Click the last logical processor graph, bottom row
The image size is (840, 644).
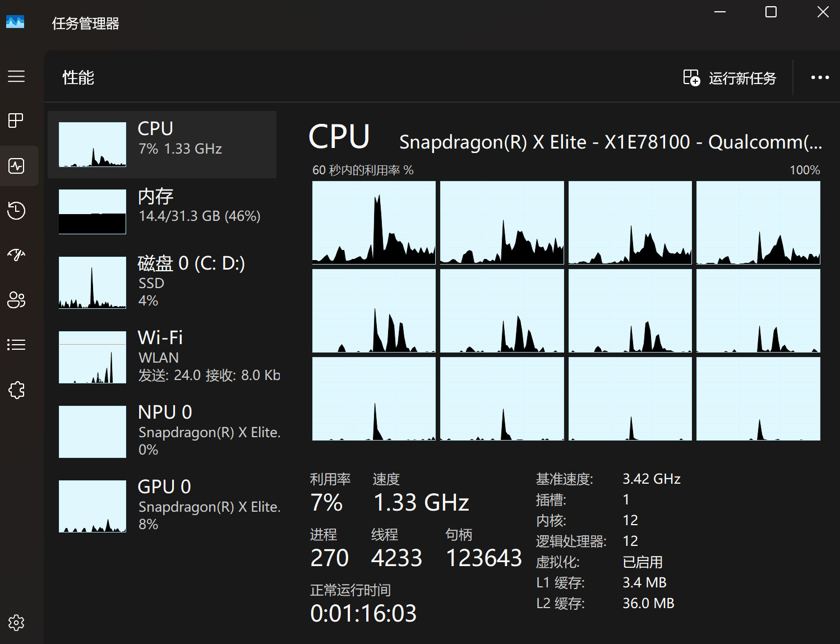(758, 399)
